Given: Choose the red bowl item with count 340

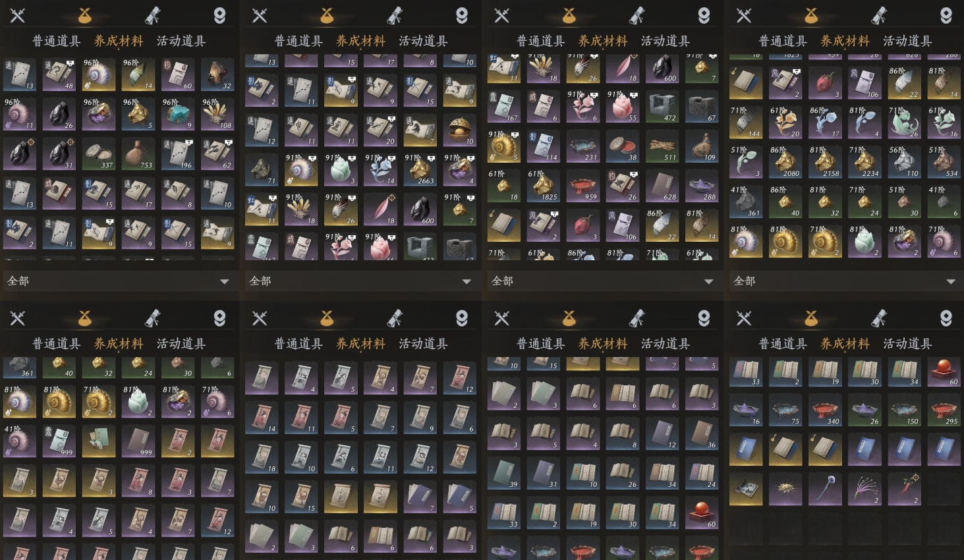Looking at the screenshot, I should click(x=825, y=410).
